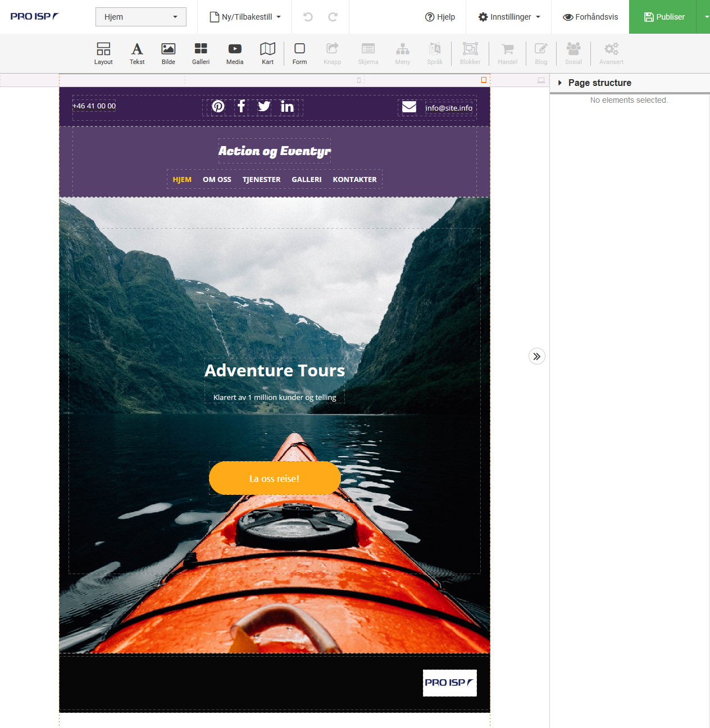Viewport: 710px width, 728px height.
Task: Select the Blog tool
Action: pos(541,54)
